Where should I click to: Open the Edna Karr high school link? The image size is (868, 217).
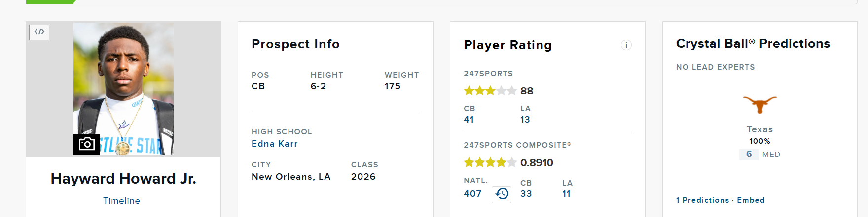point(275,144)
